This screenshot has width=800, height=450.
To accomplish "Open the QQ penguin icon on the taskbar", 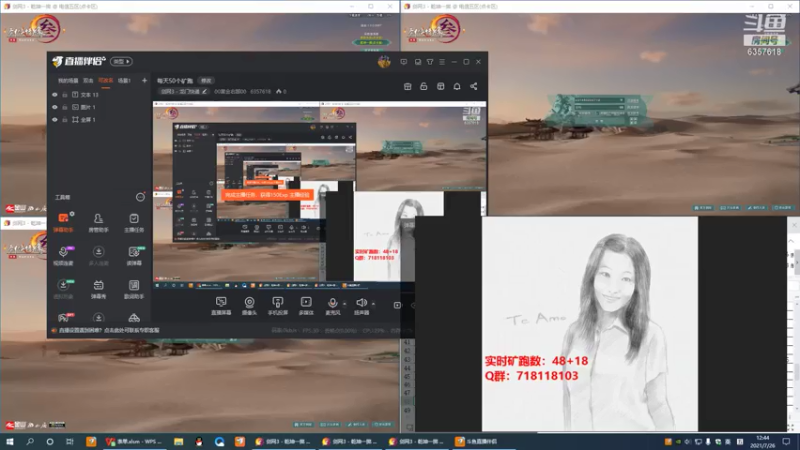I will tap(198, 441).
